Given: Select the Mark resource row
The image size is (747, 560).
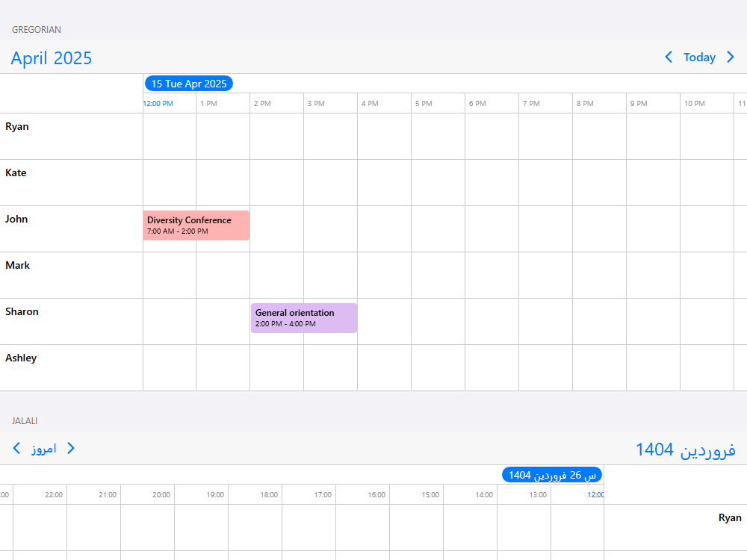Looking at the screenshot, I should tap(72, 276).
